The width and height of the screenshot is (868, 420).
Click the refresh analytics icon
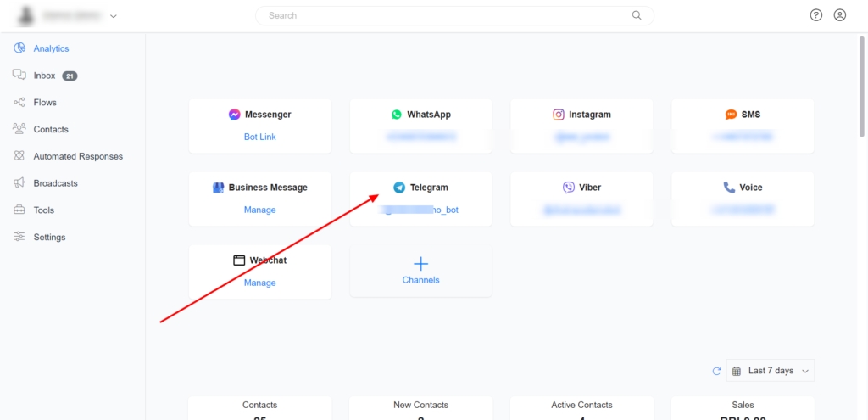[716, 371]
